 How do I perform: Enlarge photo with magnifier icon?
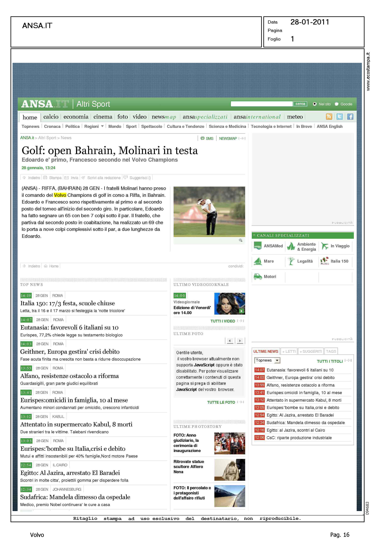point(240,240)
